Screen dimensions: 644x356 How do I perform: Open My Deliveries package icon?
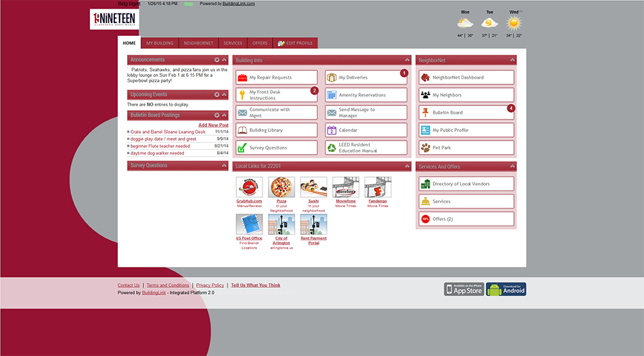click(331, 78)
